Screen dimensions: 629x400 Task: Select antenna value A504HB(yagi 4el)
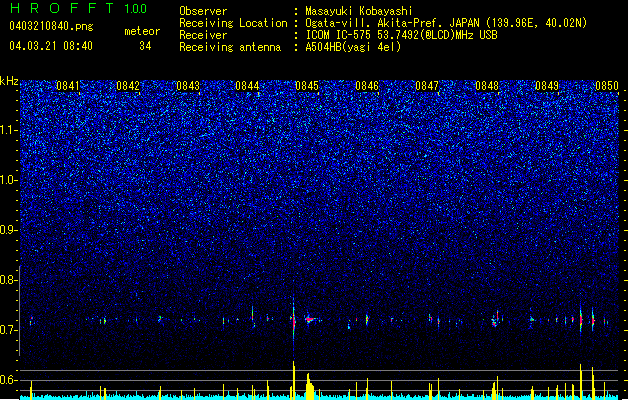(x=353, y=47)
